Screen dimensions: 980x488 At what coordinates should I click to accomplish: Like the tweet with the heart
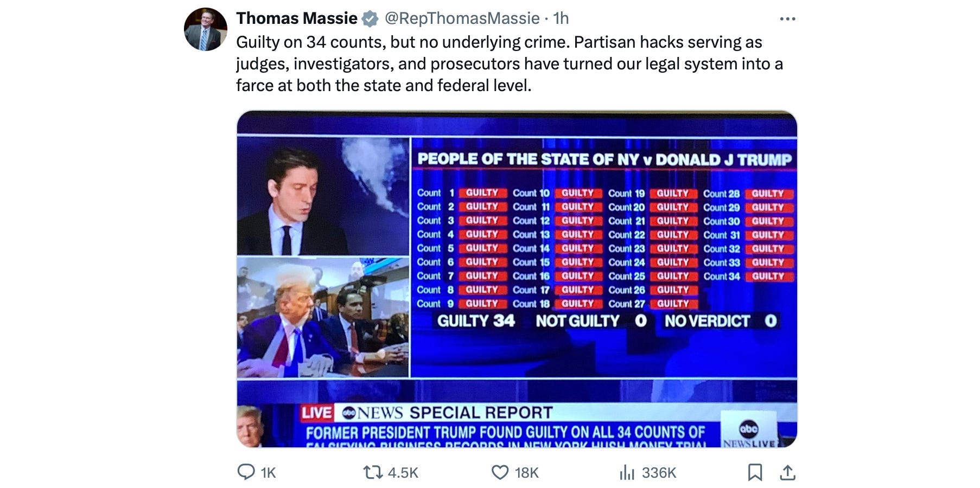tap(500, 472)
